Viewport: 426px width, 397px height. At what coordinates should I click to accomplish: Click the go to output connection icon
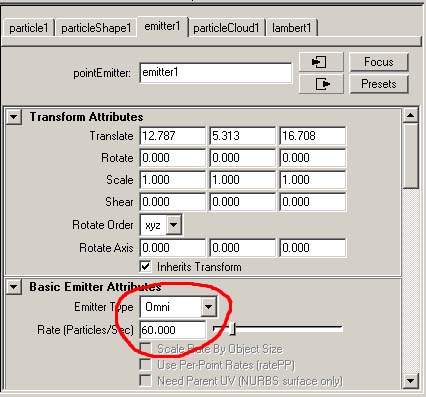[x=321, y=84]
